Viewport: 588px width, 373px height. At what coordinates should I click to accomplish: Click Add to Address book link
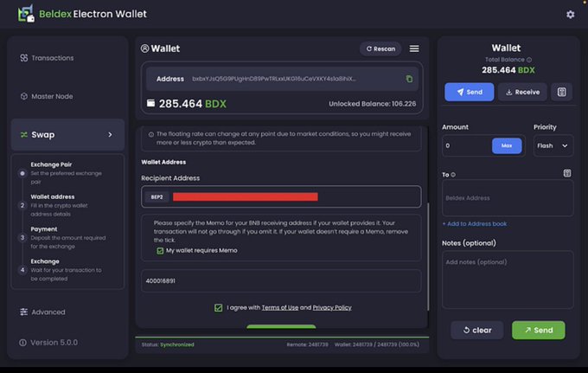[x=475, y=223]
